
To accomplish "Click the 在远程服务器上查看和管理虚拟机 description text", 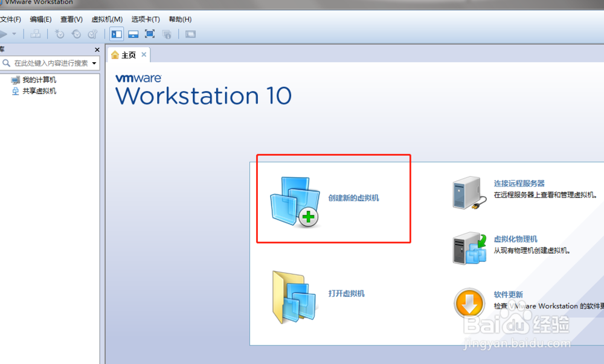I will pos(545,195).
